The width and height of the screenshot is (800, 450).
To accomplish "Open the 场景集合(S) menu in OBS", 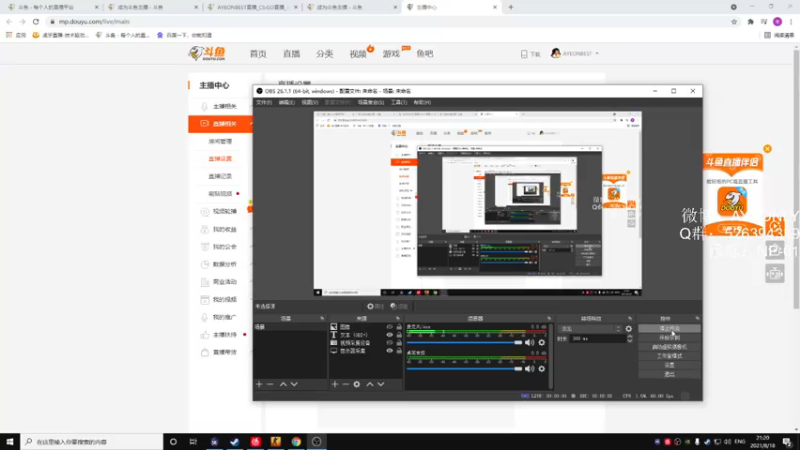I will pos(371,103).
